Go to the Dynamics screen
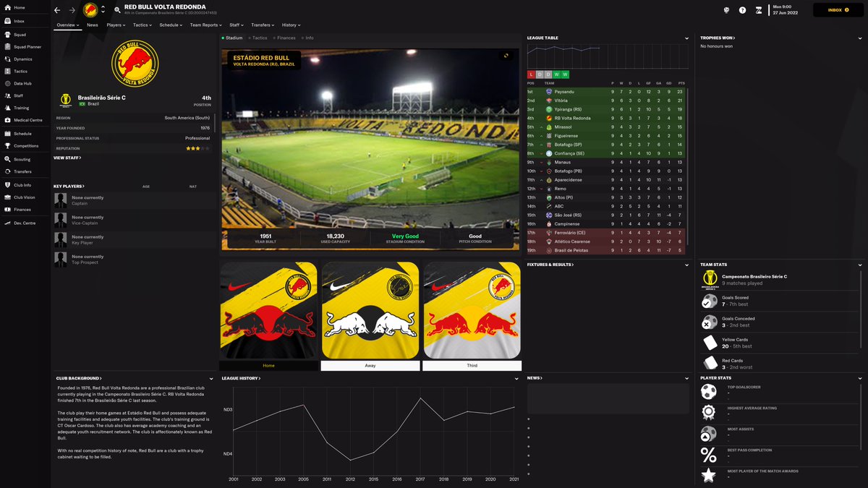This screenshot has width=868, height=488. [x=23, y=59]
